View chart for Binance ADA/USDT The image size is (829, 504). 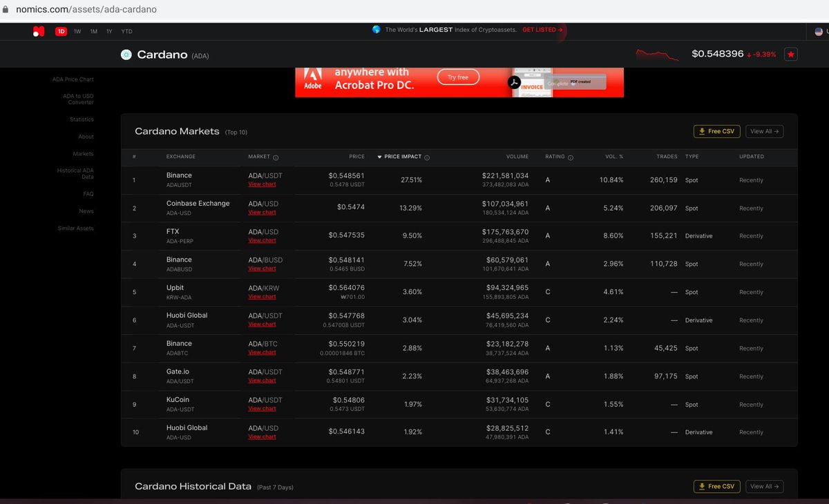[262, 184]
